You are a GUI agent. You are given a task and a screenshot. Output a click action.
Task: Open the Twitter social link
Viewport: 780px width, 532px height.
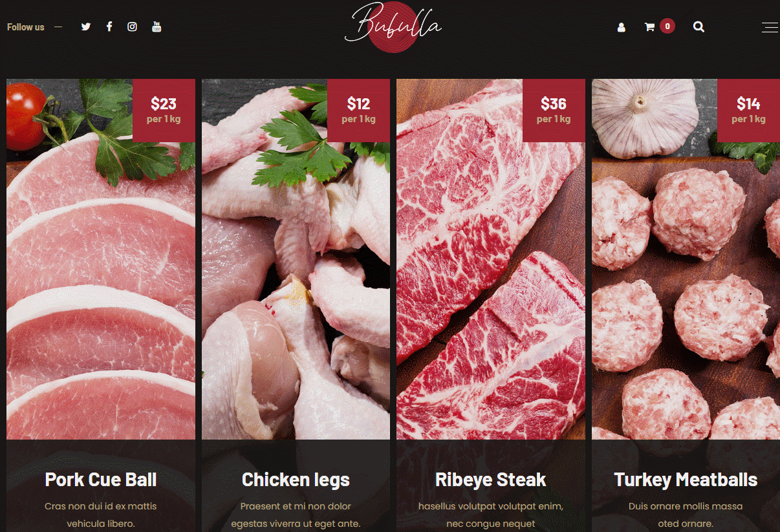click(86, 27)
